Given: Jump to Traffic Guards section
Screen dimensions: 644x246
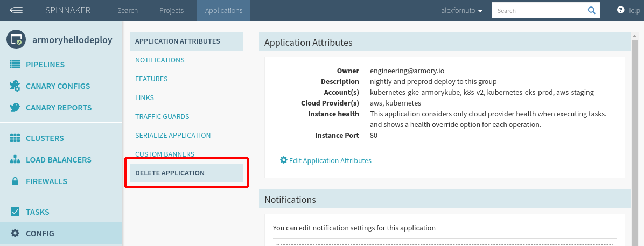Looking at the screenshot, I should (x=162, y=116).
